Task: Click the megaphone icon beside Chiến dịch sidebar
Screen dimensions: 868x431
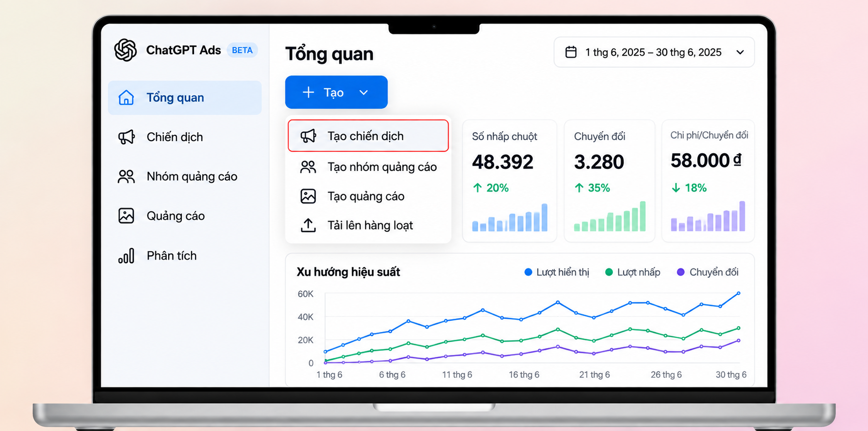Action: pos(126,137)
